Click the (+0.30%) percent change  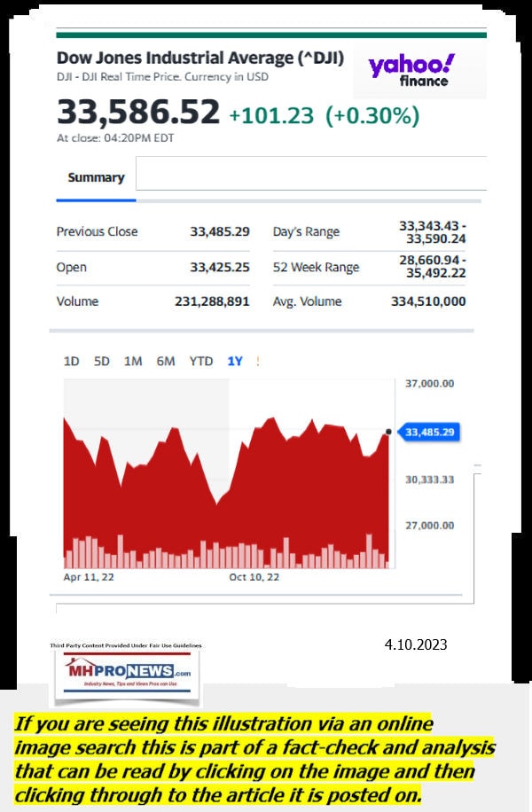[x=372, y=115]
